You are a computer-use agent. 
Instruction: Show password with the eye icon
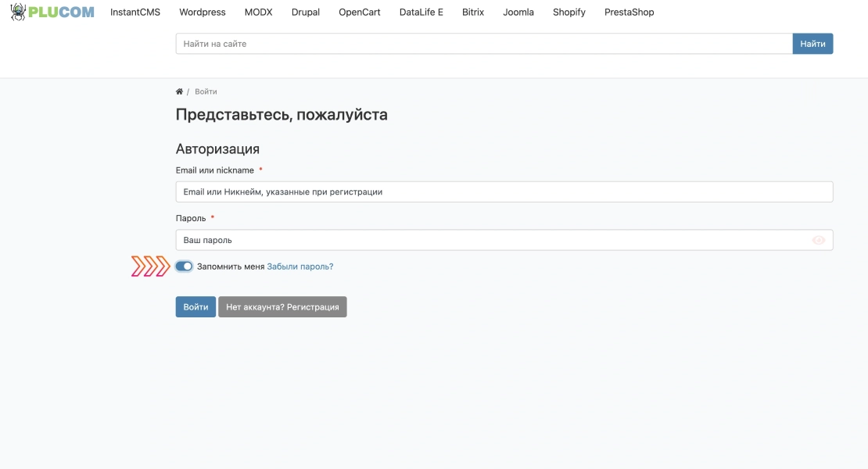[819, 240]
